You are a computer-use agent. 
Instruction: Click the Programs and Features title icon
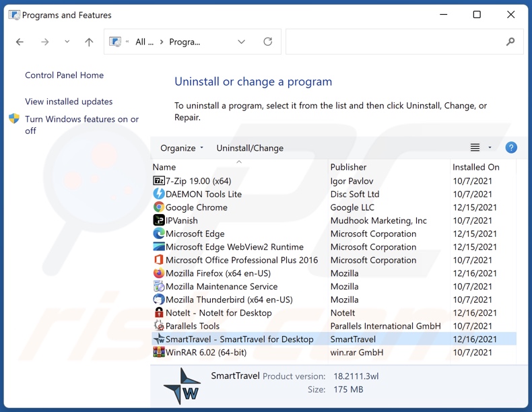point(14,15)
